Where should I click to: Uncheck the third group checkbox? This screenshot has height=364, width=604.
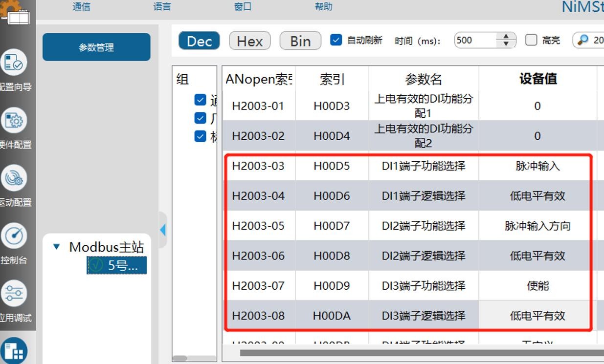coord(200,136)
